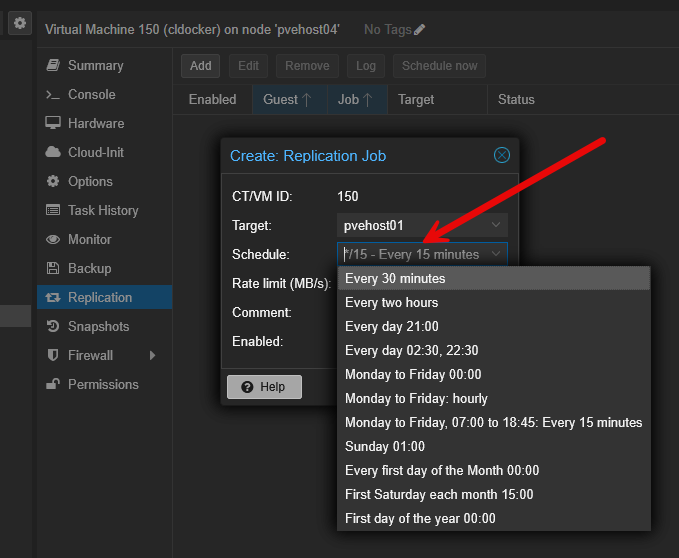Select Every two hours schedule
679x558 pixels.
[494, 302]
